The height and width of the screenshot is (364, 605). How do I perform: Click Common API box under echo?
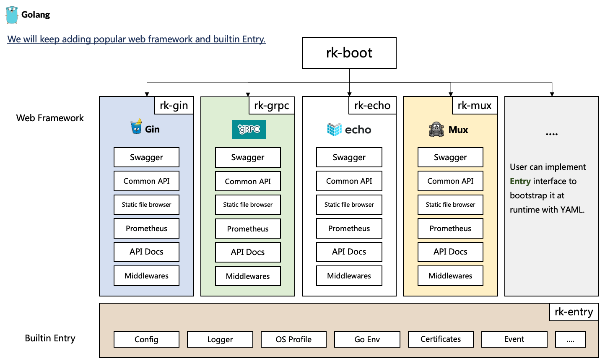[349, 181]
